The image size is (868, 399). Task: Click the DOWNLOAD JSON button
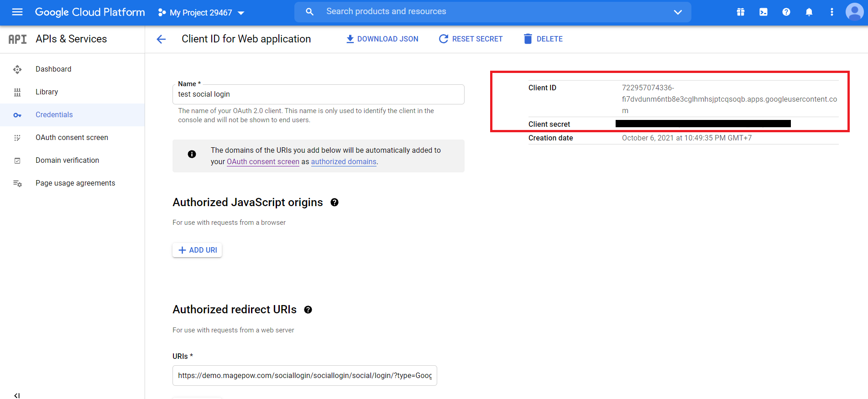coord(382,39)
